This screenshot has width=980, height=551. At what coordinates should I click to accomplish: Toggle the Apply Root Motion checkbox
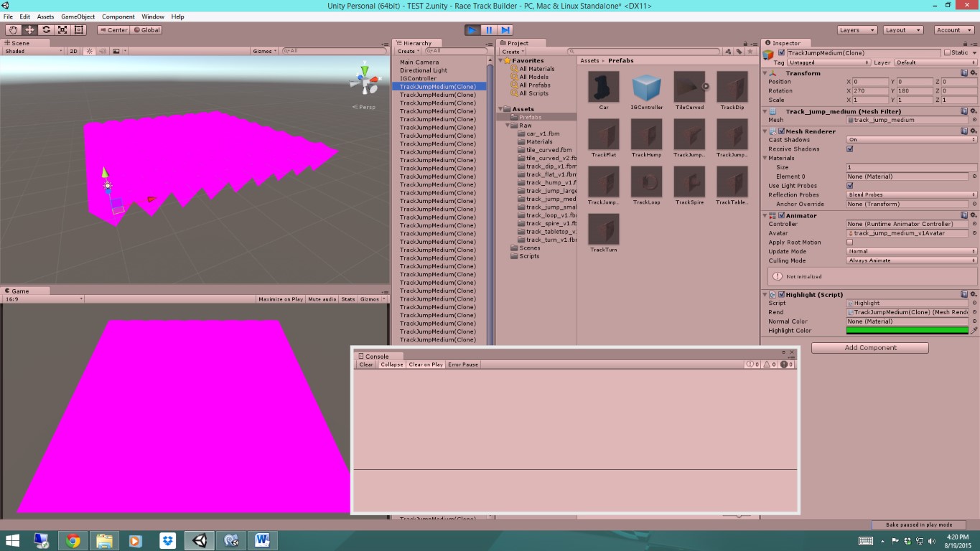850,242
